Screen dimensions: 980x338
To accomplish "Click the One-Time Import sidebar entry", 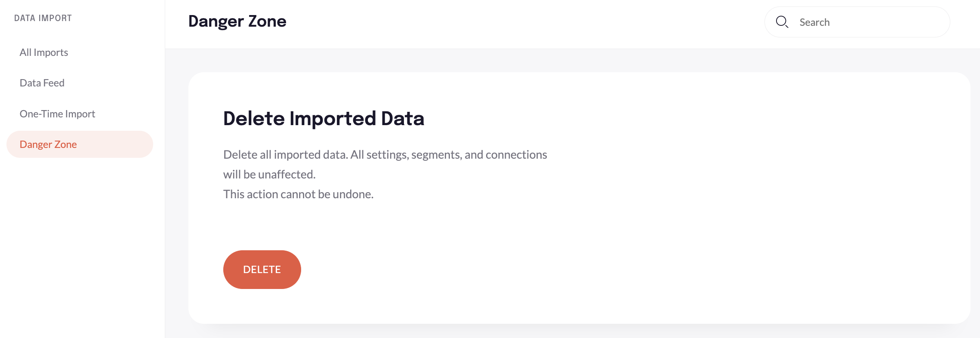I will click(x=57, y=114).
